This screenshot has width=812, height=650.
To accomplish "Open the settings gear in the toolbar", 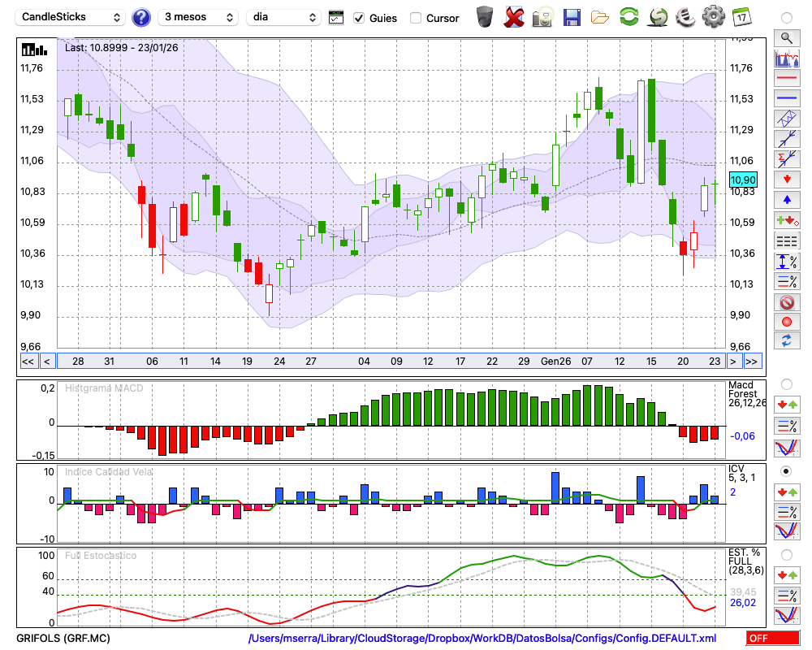I will click(x=713, y=17).
